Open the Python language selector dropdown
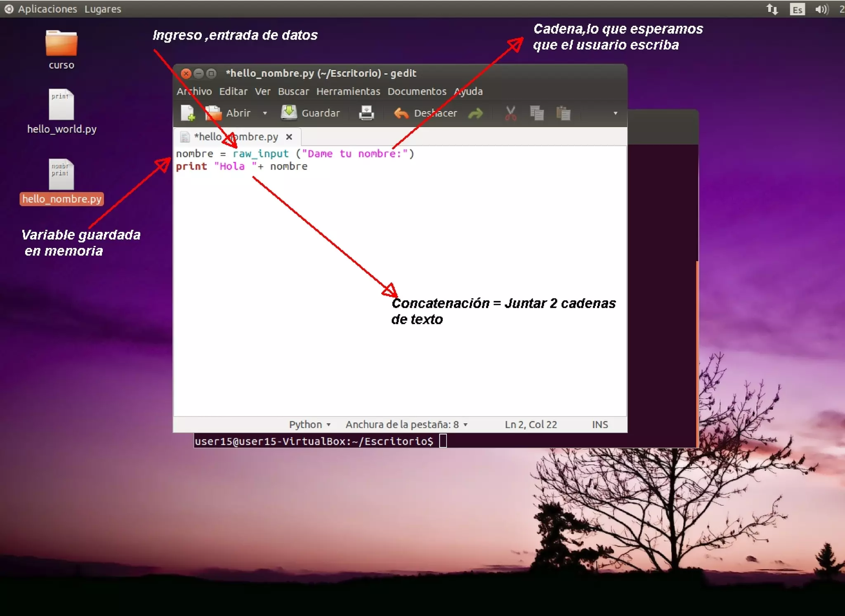 pos(309,425)
